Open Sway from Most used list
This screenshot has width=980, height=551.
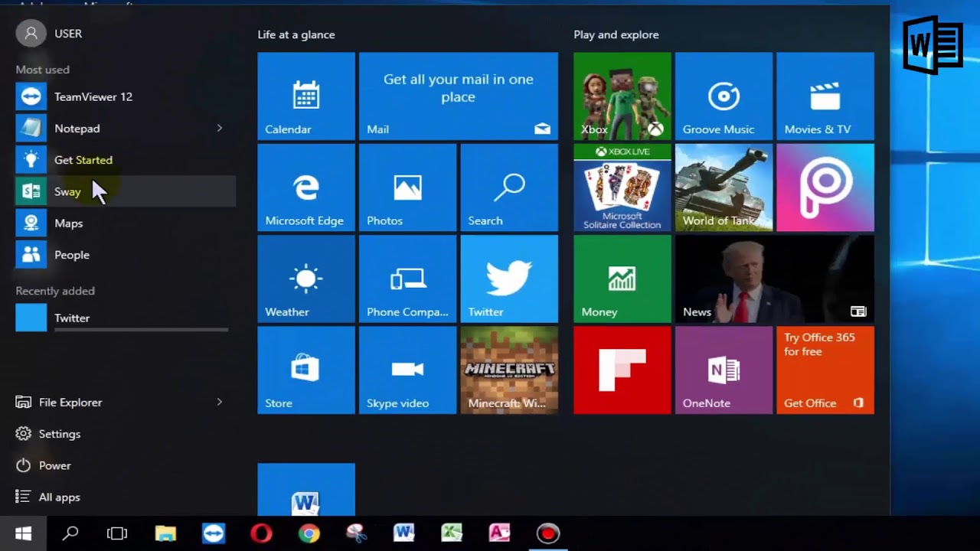click(126, 191)
